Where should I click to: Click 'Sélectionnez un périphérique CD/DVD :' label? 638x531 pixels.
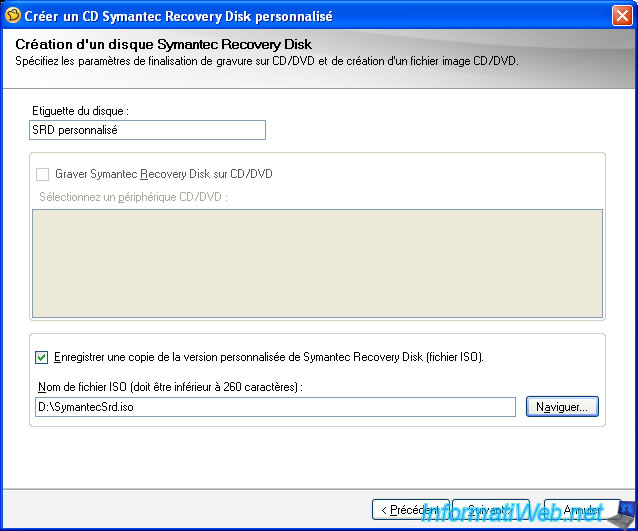(x=133, y=197)
